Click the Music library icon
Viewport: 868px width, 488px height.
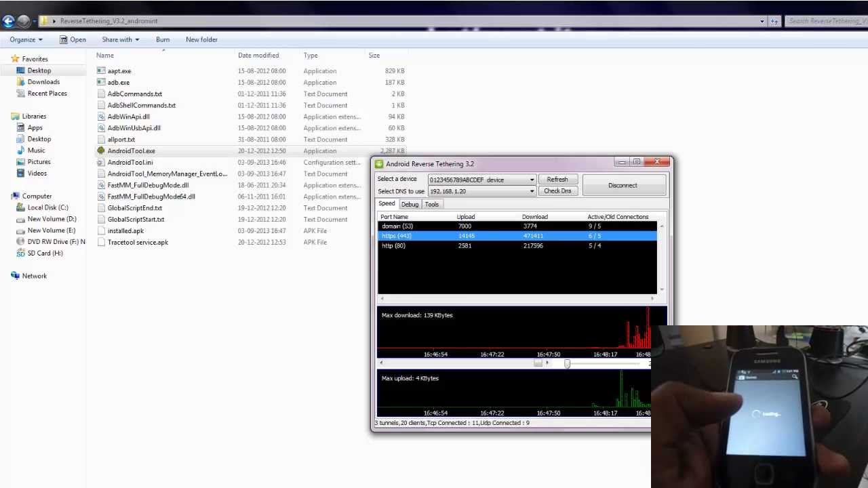point(20,150)
